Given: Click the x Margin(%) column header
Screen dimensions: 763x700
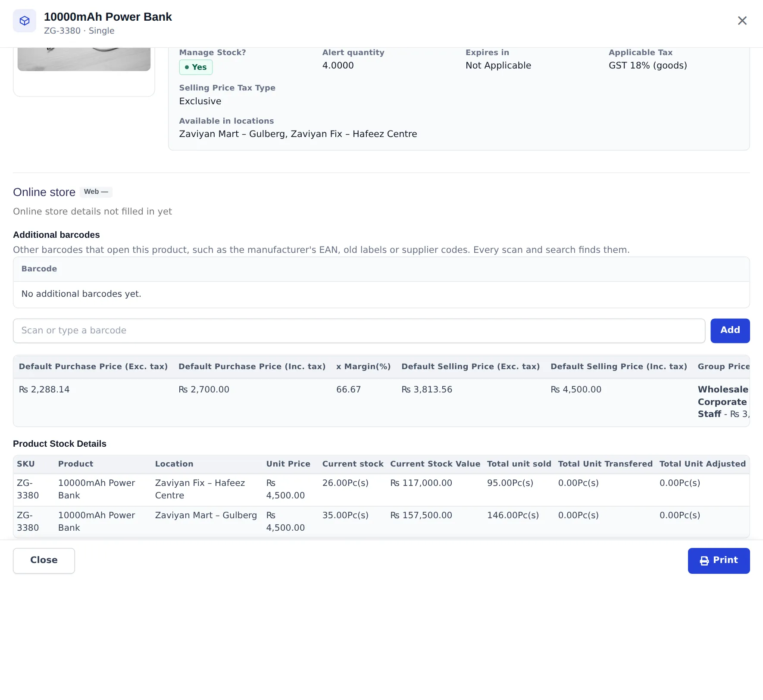Looking at the screenshot, I should pos(363,367).
